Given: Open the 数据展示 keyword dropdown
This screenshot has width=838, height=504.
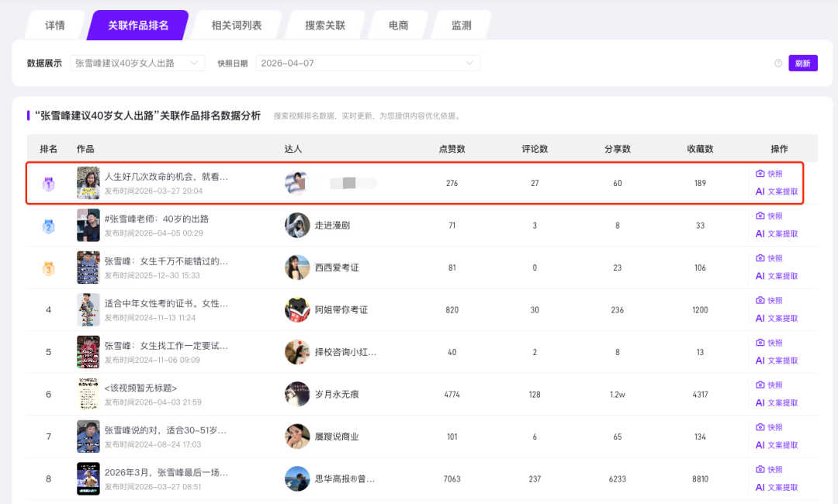Looking at the screenshot, I should click(137, 64).
